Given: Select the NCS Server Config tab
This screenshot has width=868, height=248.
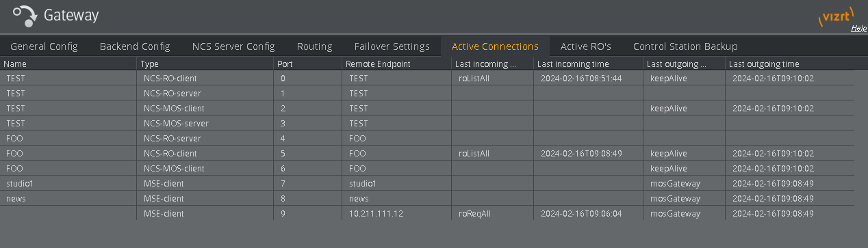Looking at the screenshot, I should (233, 46).
